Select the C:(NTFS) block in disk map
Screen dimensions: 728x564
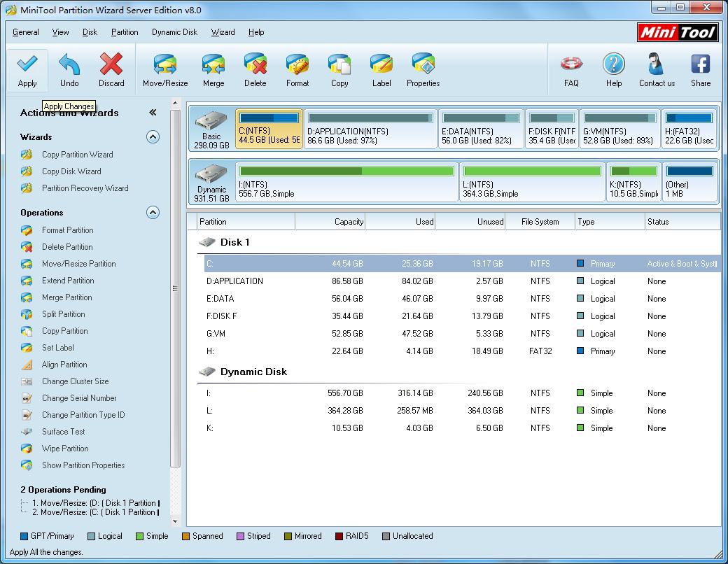point(269,129)
